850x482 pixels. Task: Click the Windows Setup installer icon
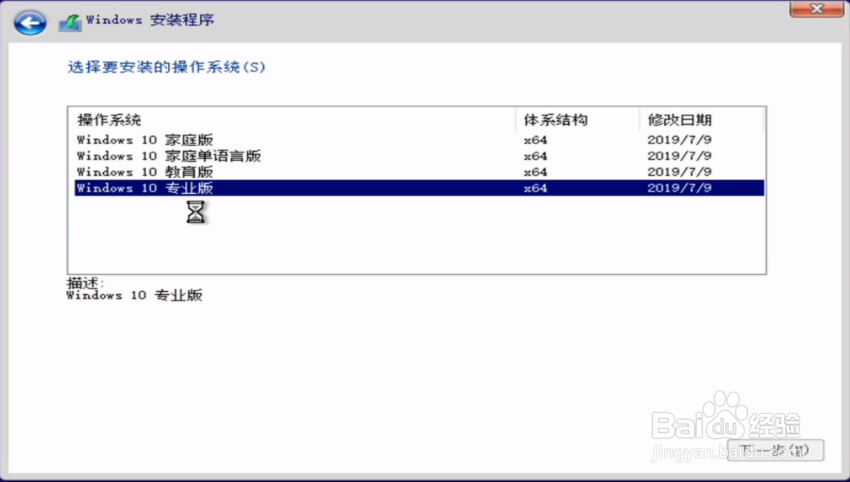(70, 22)
